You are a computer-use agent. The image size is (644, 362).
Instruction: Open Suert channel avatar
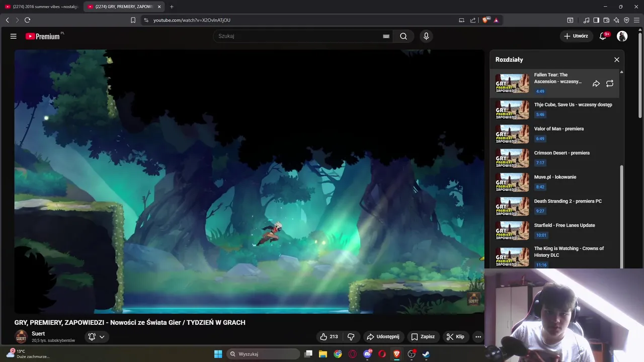click(x=21, y=337)
